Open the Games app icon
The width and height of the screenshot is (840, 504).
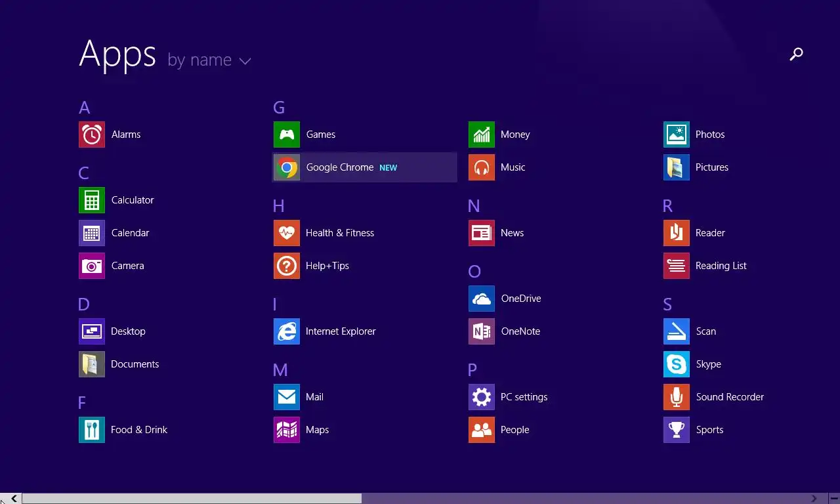click(287, 135)
